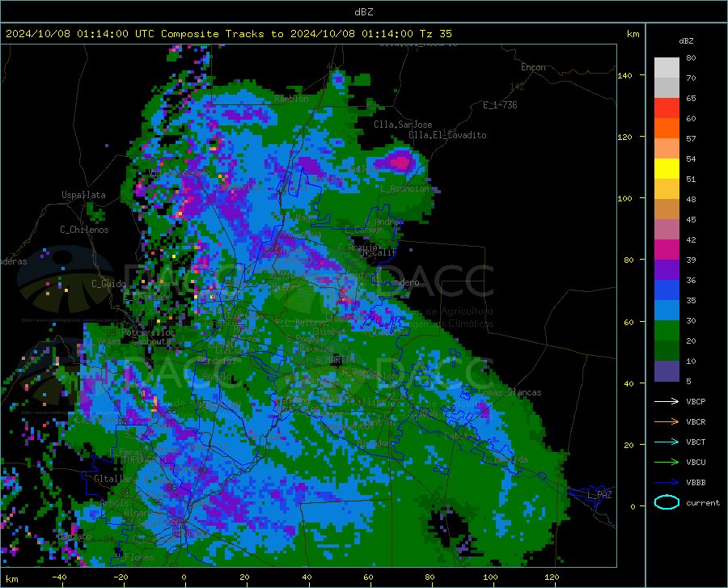Click the cyan VBCT arrow legend icon
The width and height of the screenshot is (728, 588).
tap(667, 442)
